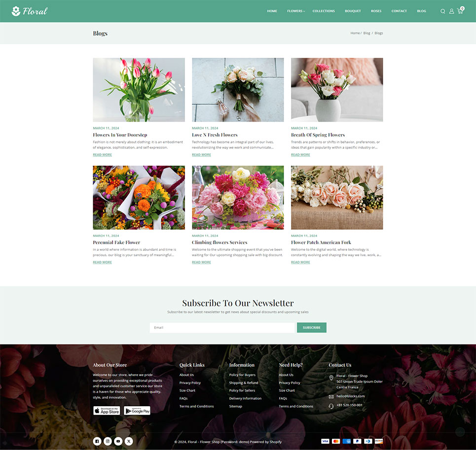
Task: Read more about Flowers In Your Doorstep
Action: point(102,155)
